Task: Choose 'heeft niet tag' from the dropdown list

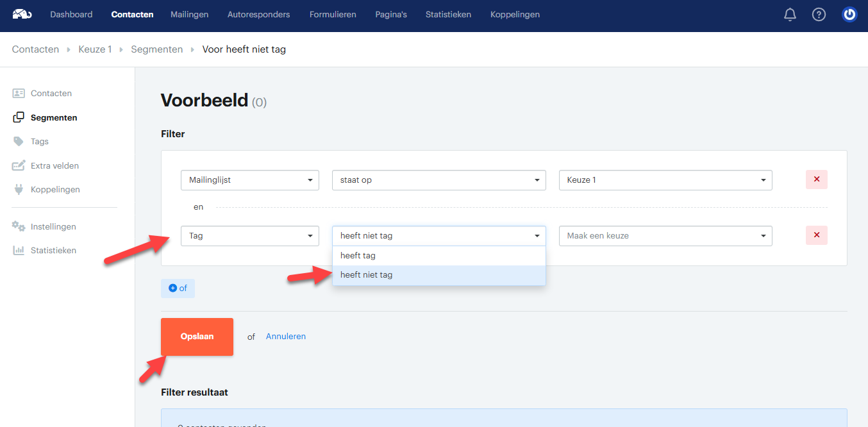Action: (x=439, y=275)
